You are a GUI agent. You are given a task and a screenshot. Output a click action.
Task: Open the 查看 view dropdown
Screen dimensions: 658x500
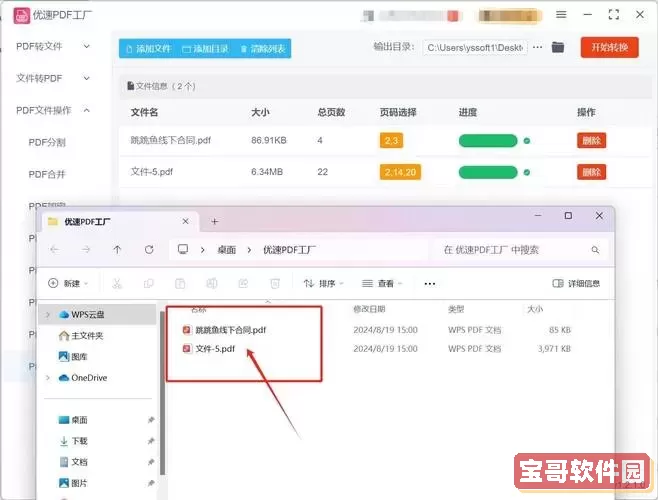pos(382,284)
